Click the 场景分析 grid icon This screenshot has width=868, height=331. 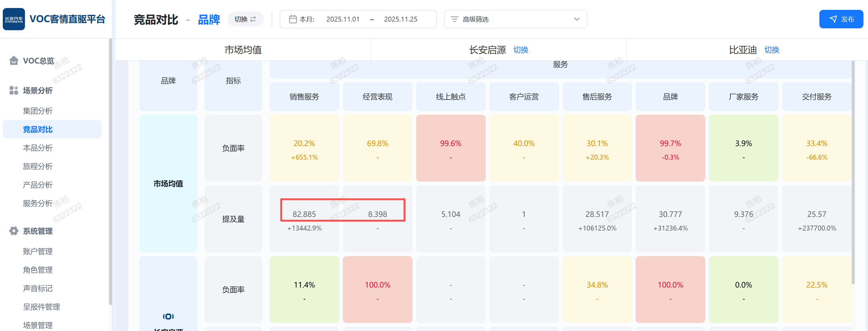pyautogui.click(x=14, y=90)
